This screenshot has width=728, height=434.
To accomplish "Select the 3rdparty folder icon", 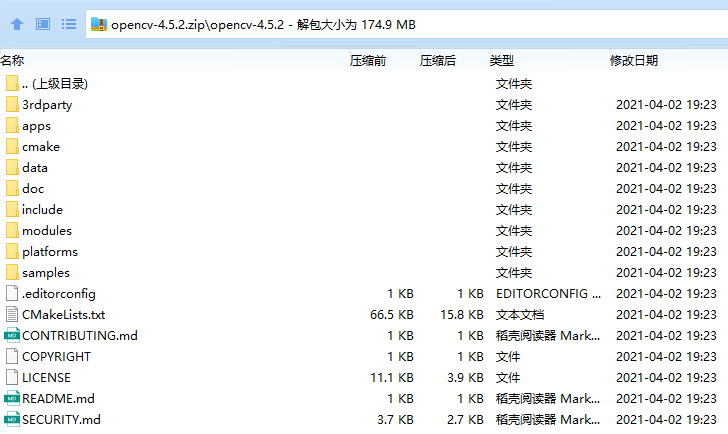I will click(12, 104).
